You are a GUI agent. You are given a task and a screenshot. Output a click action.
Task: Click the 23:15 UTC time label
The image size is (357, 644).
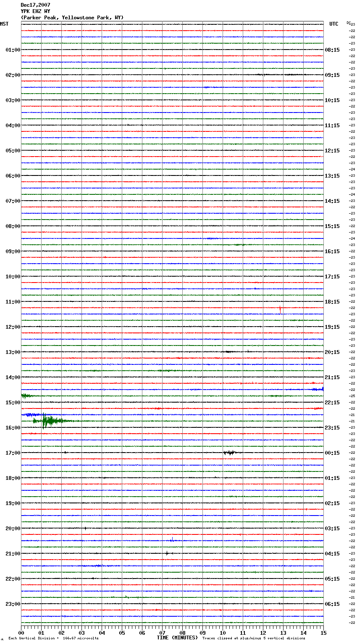click(332, 428)
